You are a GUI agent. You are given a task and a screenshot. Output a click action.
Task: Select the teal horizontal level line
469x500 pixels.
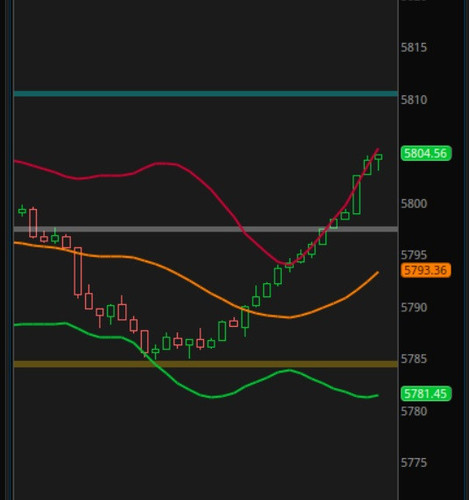pos(206,94)
